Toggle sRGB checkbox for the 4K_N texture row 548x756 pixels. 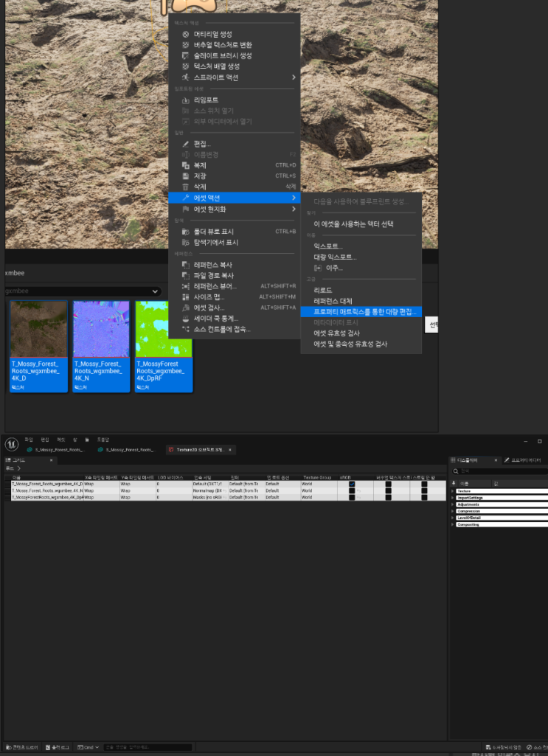(352, 490)
